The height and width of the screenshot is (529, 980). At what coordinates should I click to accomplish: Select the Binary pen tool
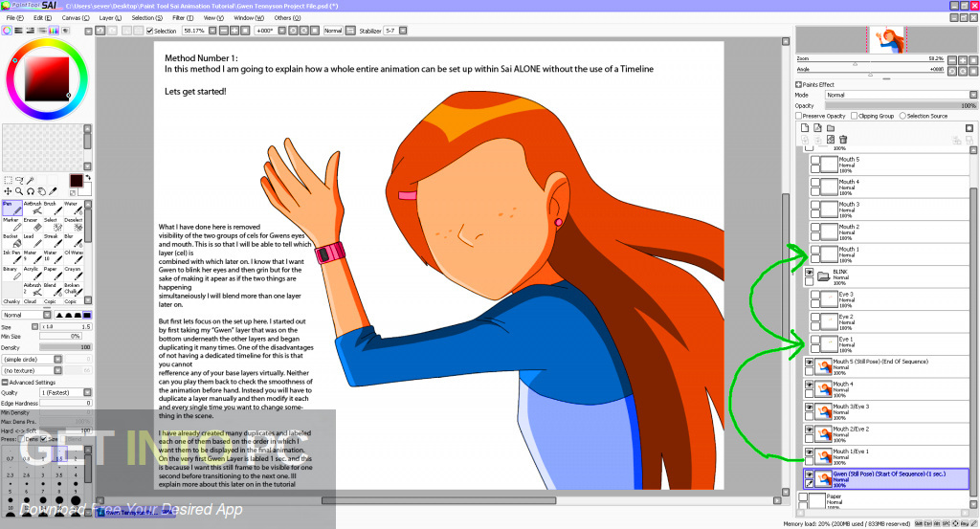click(x=11, y=273)
